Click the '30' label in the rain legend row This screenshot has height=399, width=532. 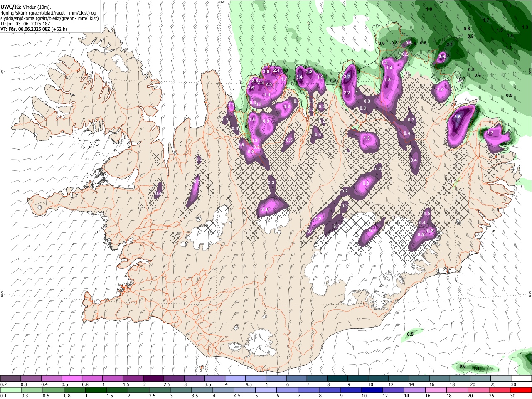click(x=514, y=396)
